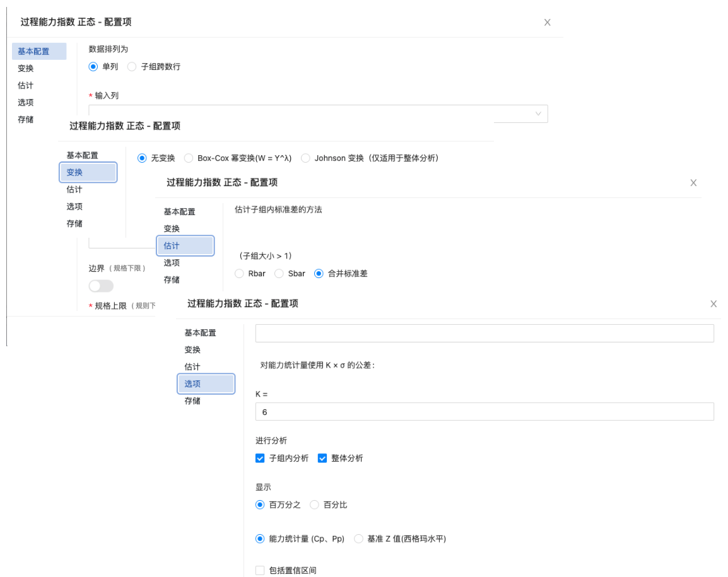Select 百分比 display option
This screenshot has height=577, width=728.
pos(314,504)
